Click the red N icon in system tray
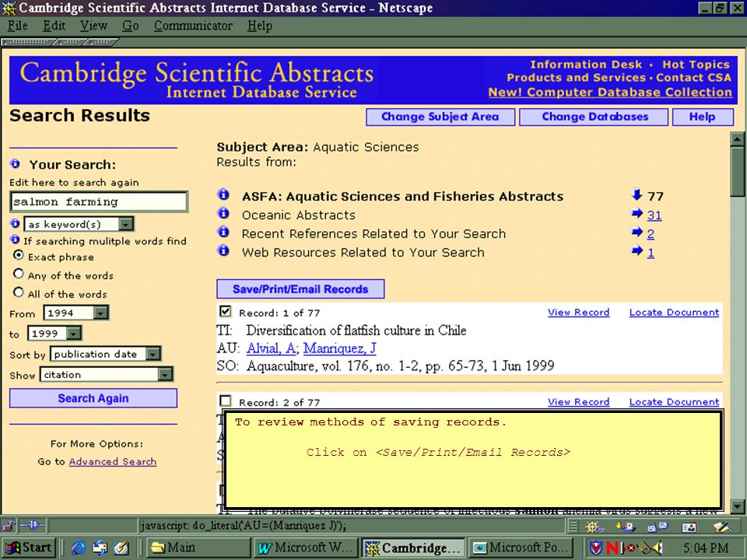 [612, 548]
